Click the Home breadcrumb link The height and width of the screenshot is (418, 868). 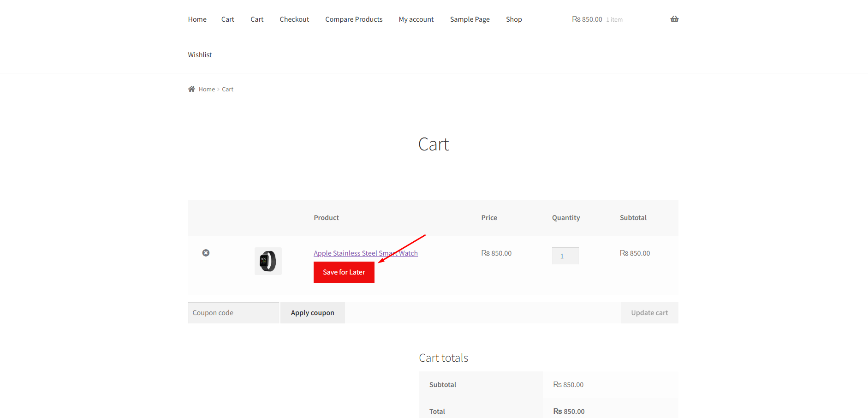[x=207, y=90]
